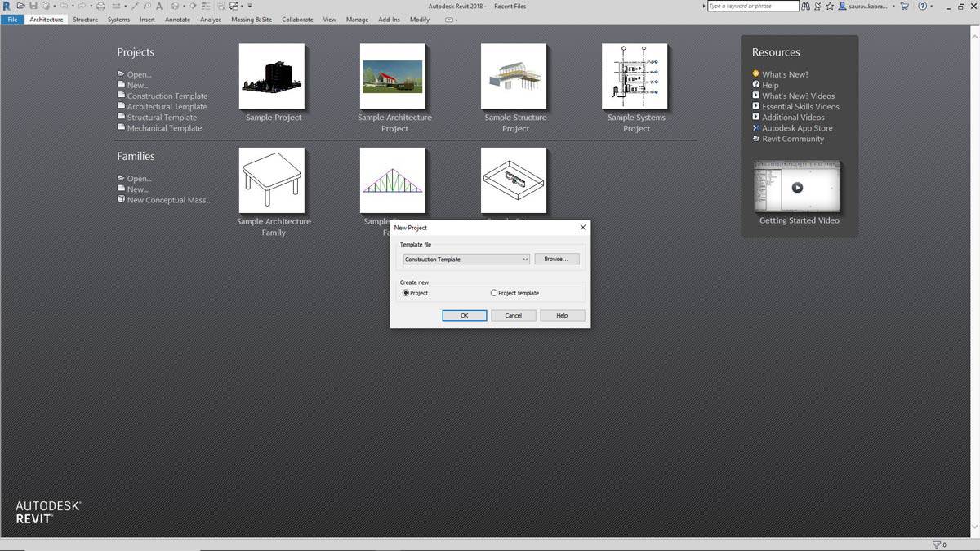Open the Autodesk App Store cart icon

pyautogui.click(x=904, y=6)
